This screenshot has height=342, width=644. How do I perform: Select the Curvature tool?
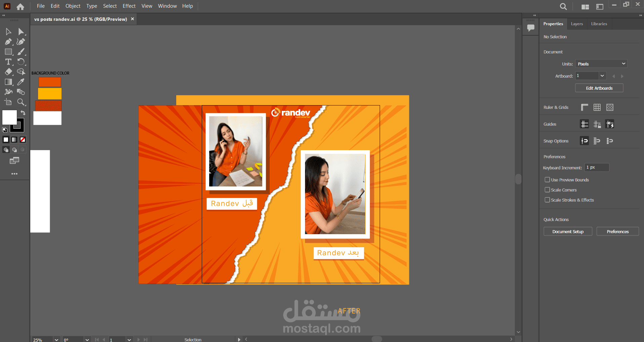[x=21, y=42]
